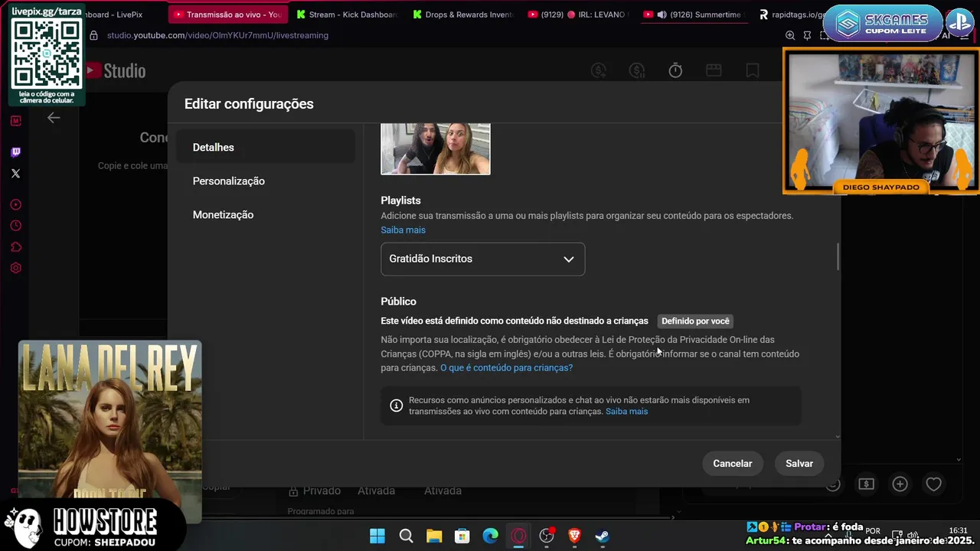
Task: Switch to Drops & Rewards Inventory tab
Action: pyautogui.click(x=463, y=15)
